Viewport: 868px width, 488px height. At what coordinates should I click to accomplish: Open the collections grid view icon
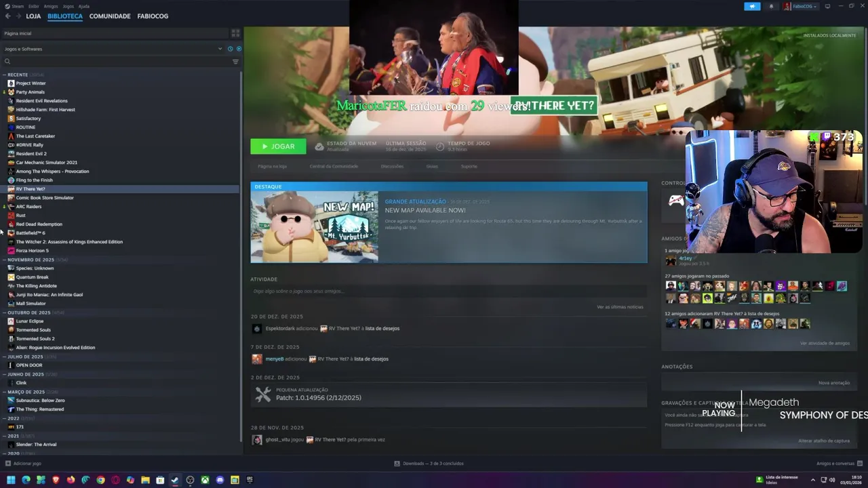point(235,33)
